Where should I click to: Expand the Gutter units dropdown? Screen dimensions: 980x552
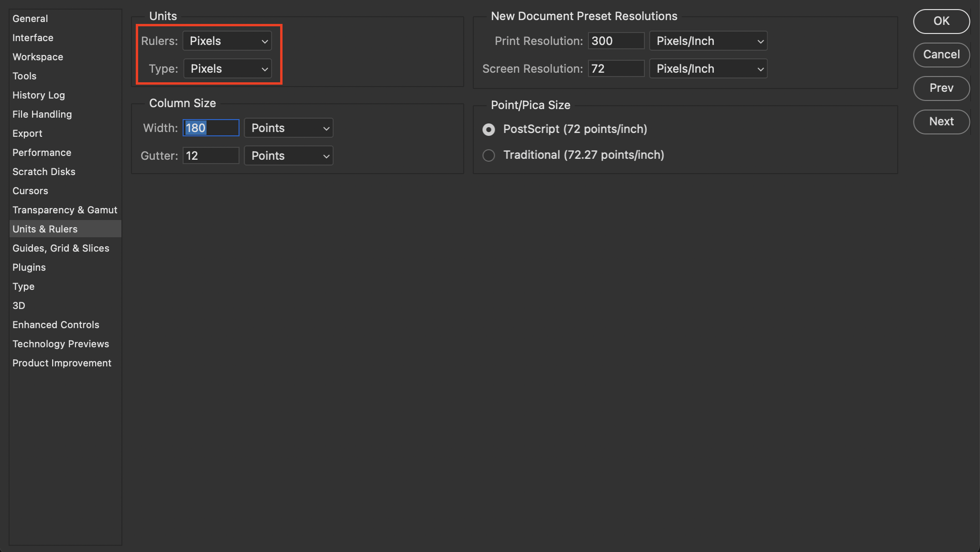pos(288,156)
